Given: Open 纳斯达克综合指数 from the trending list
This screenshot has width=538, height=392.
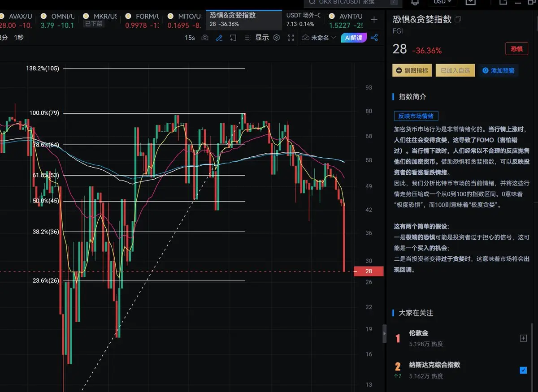Looking at the screenshot, I should pyautogui.click(x=435, y=365).
